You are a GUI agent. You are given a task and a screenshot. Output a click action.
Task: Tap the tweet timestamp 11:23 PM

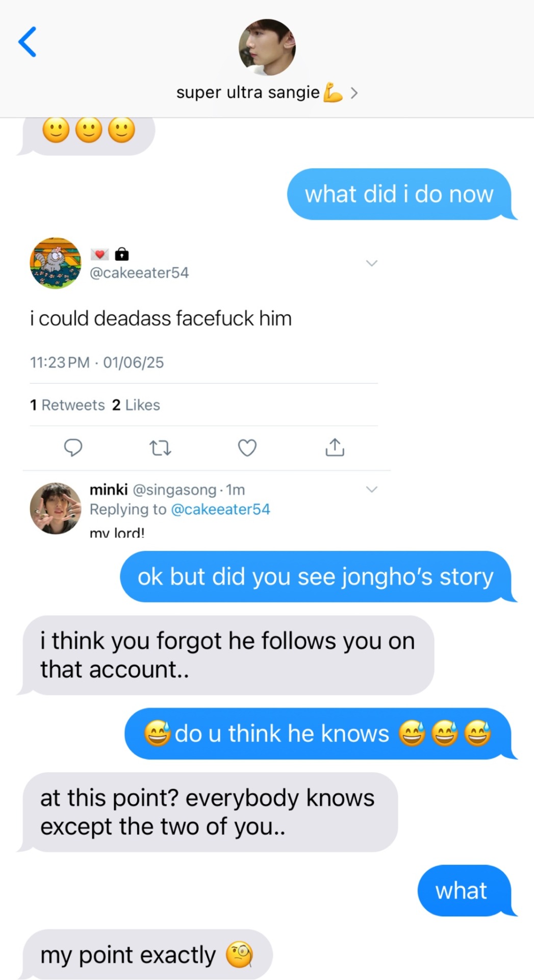[60, 362]
